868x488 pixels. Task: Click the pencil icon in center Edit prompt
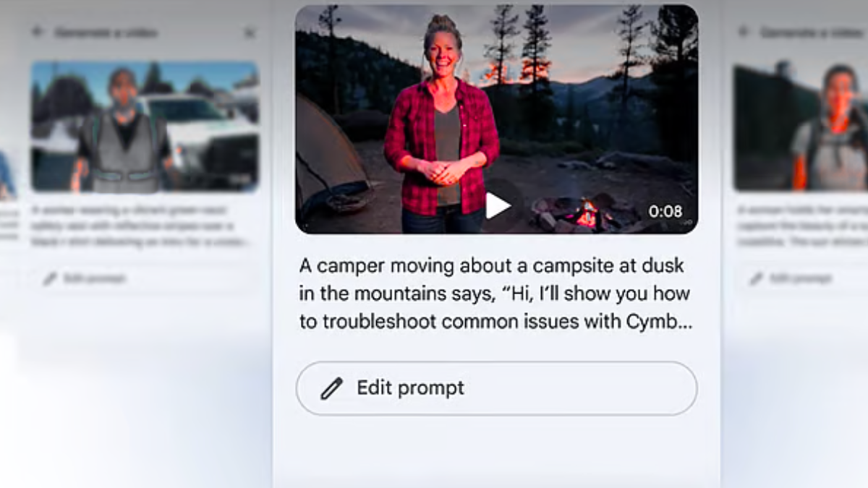pos(331,388)
